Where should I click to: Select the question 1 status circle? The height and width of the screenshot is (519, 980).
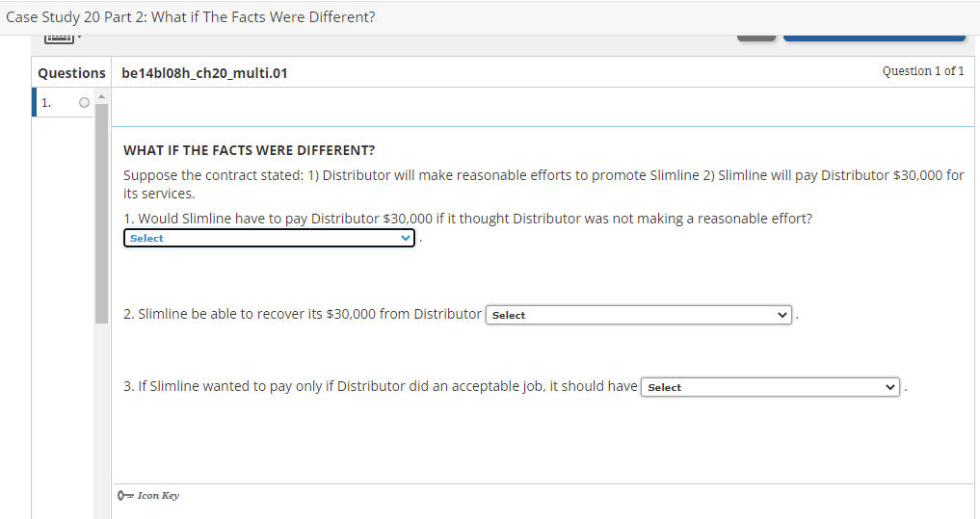[85, 102]
